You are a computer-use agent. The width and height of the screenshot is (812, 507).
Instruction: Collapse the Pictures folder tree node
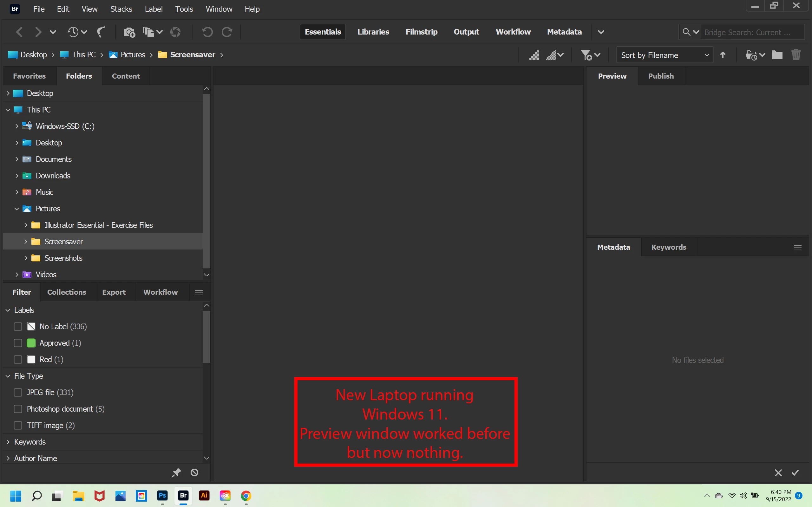tap(17, 209)
